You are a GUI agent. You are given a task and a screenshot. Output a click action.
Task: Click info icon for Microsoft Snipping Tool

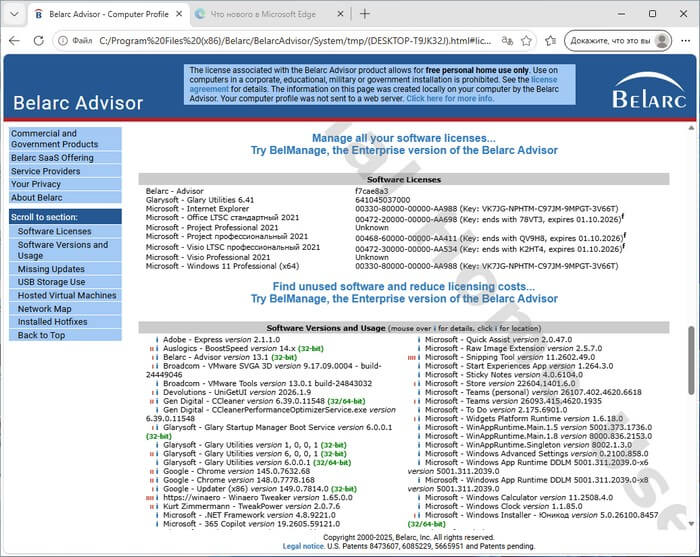coord(419,357)
